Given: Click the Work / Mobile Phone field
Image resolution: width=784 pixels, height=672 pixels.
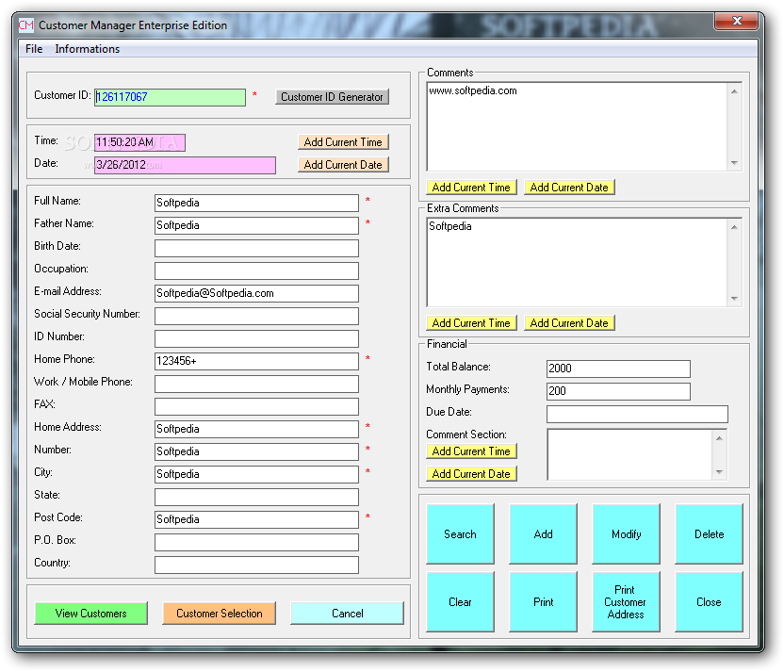Looking at the screenshot, I should (x=256, y=384).
